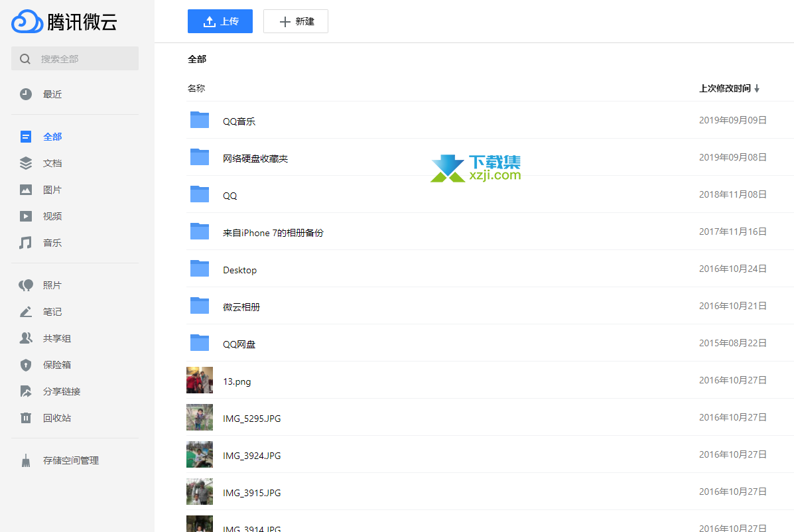Click folder name QQ网盘

click(x=239, y=344)
